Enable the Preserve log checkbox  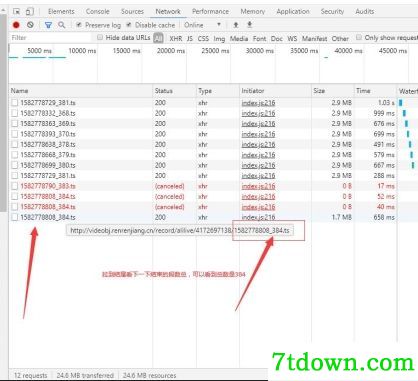79,25
